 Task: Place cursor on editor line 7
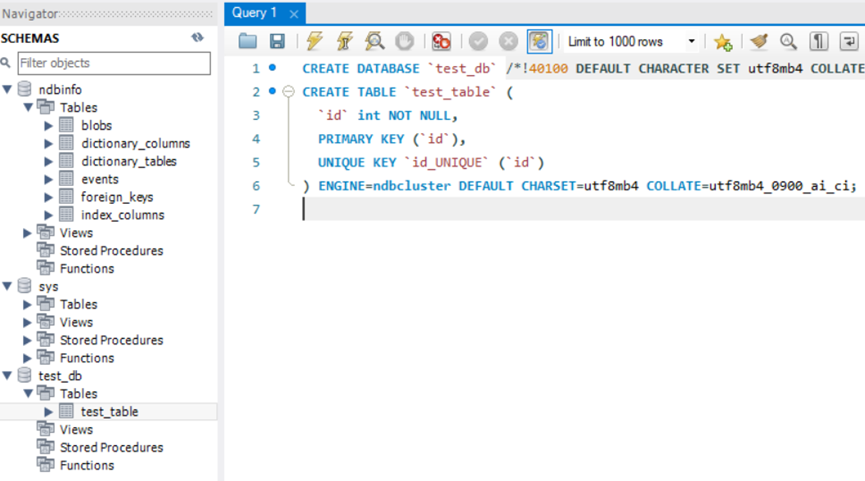(x=583, y=210)
